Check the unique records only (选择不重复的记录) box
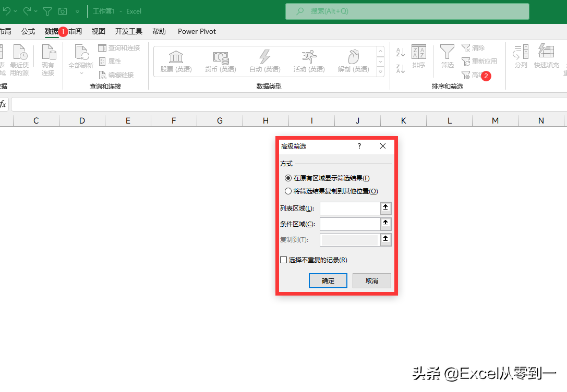Image resolution: width=567 pixels, height=392 pixels. coord(284,260)
